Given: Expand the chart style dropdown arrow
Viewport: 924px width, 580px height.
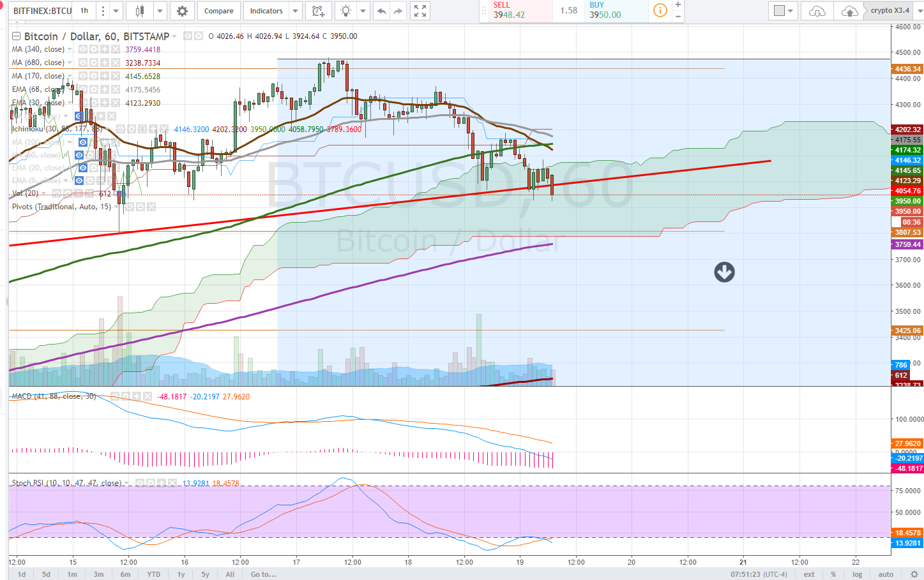Looking at the screenshot, I should [x=160, y=11].
